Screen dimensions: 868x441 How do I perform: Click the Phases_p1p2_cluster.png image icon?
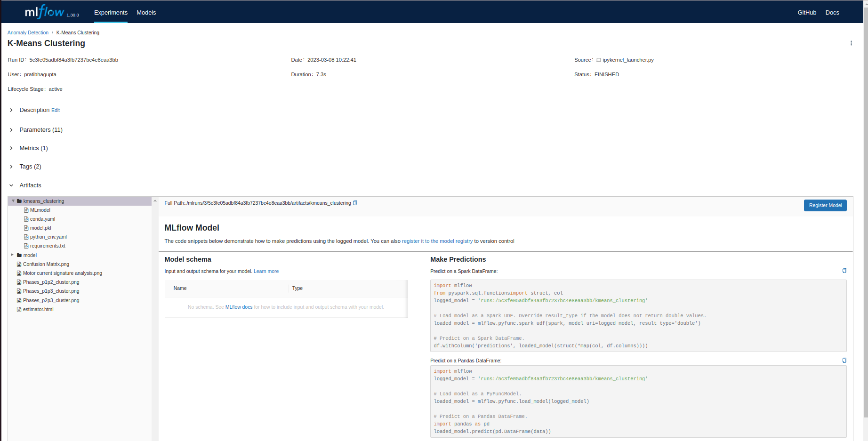[19, 282]
